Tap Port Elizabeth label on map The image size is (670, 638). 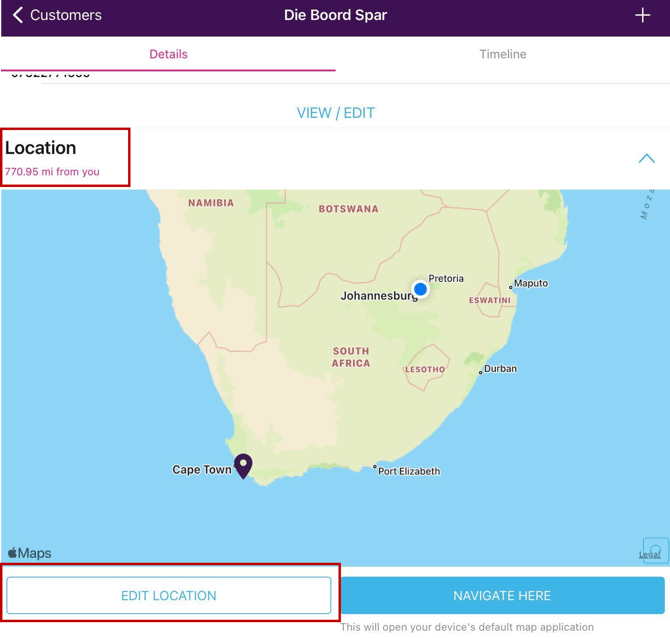pos(409,471)
